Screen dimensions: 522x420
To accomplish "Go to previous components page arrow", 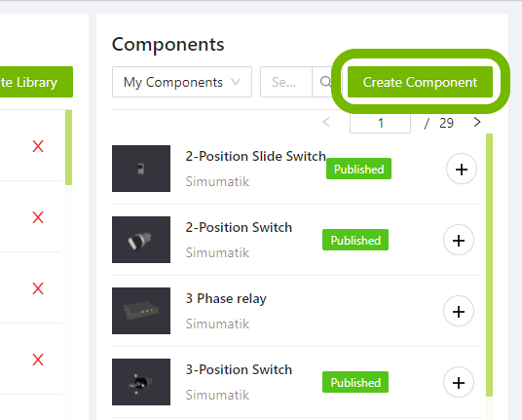I will coord(326,122).
